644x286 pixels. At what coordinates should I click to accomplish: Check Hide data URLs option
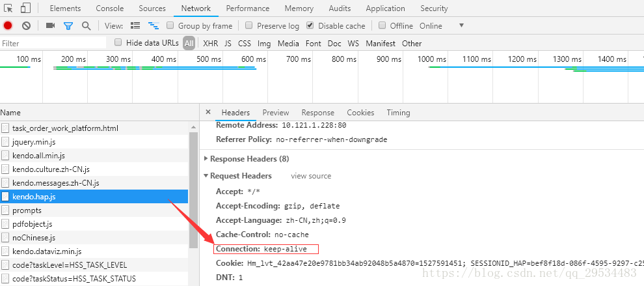point(118,42)
